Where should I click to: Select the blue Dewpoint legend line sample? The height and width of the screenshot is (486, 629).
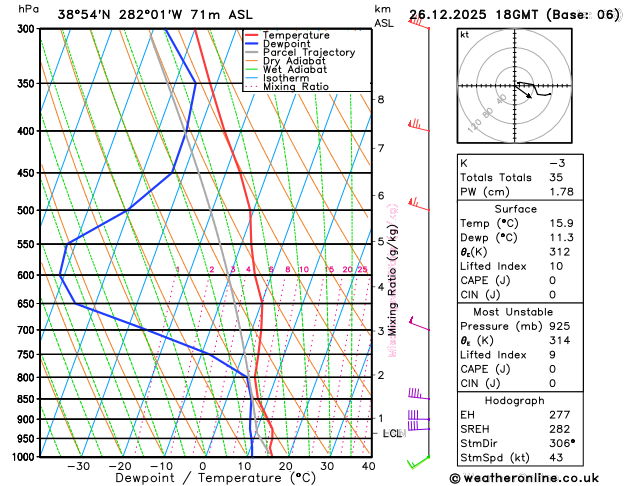tap(252, 44)
